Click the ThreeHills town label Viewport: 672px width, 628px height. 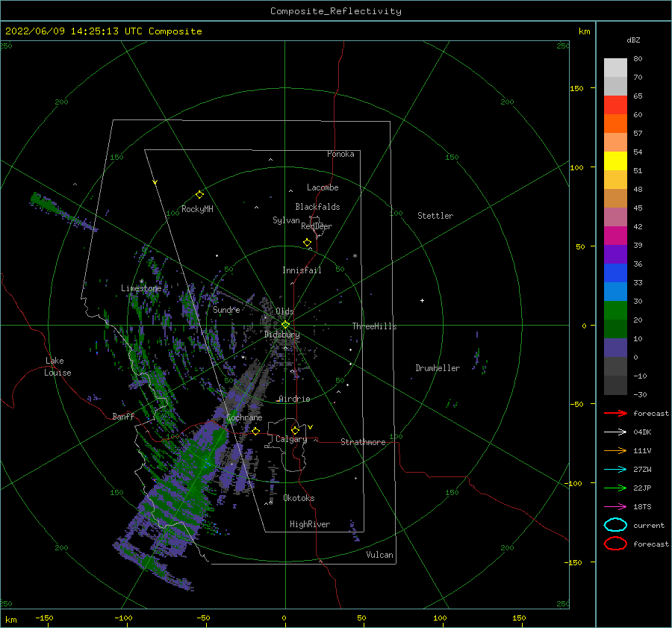374,326
